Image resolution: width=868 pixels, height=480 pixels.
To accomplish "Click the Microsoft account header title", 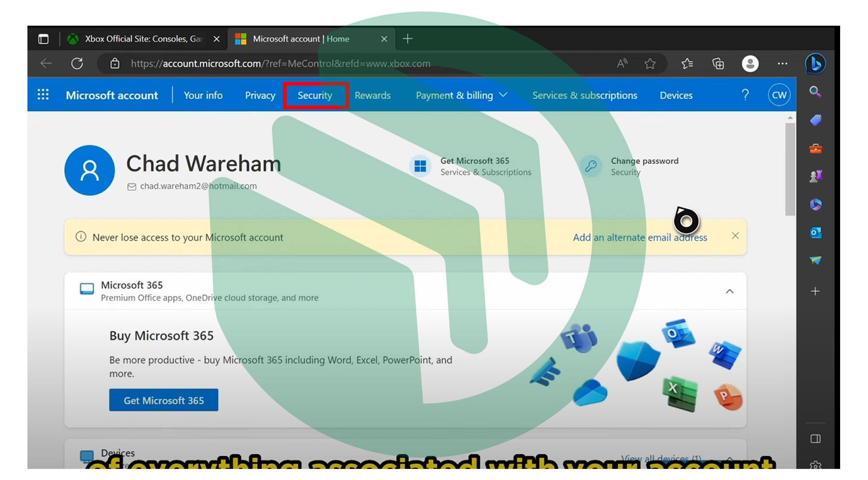I will [111, 96].
